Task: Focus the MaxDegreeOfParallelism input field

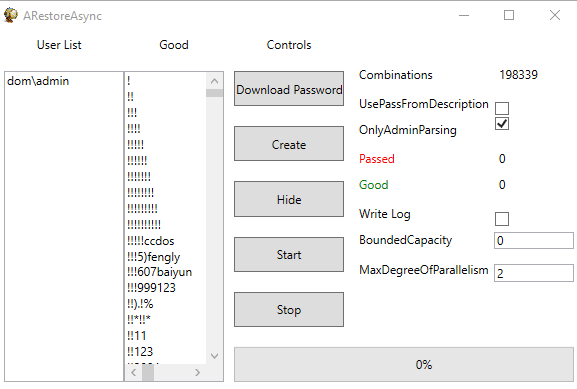Action: [534, 273]
